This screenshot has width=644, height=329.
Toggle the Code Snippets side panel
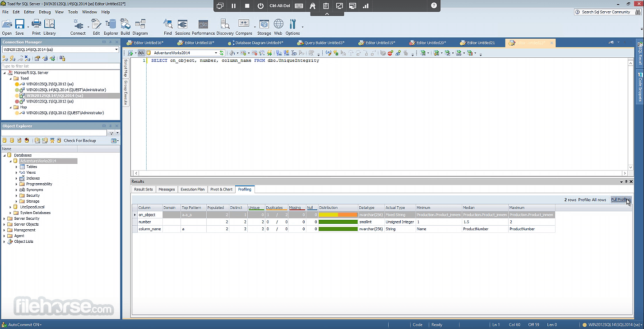coord(640,87)
